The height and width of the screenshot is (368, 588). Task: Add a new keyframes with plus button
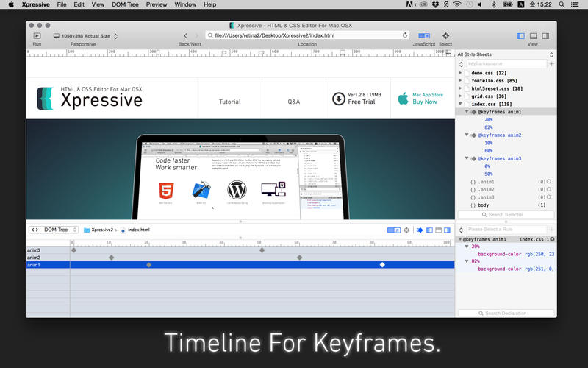pyautogui.click(x=552, y=64)
